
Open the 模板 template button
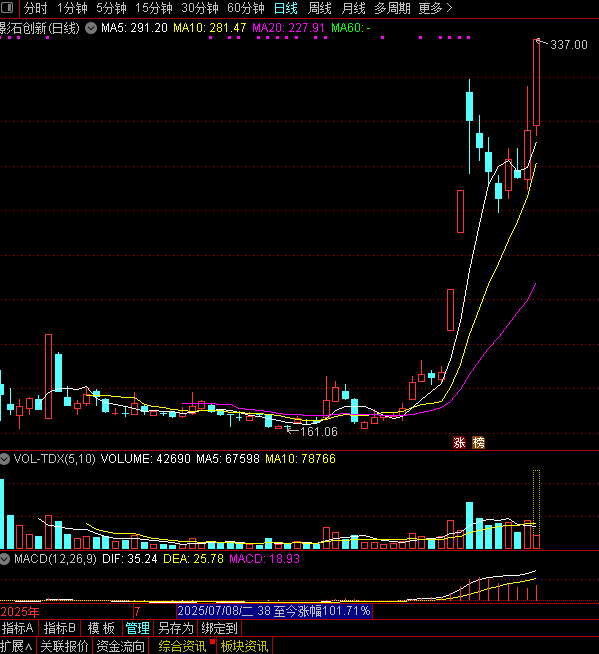coord(101,628)
